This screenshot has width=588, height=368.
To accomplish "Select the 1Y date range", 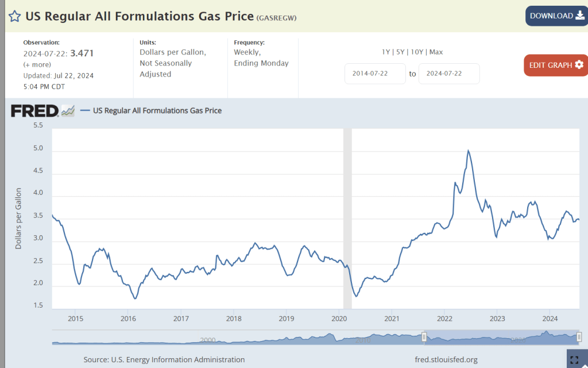I will click(x=386, y=52).
